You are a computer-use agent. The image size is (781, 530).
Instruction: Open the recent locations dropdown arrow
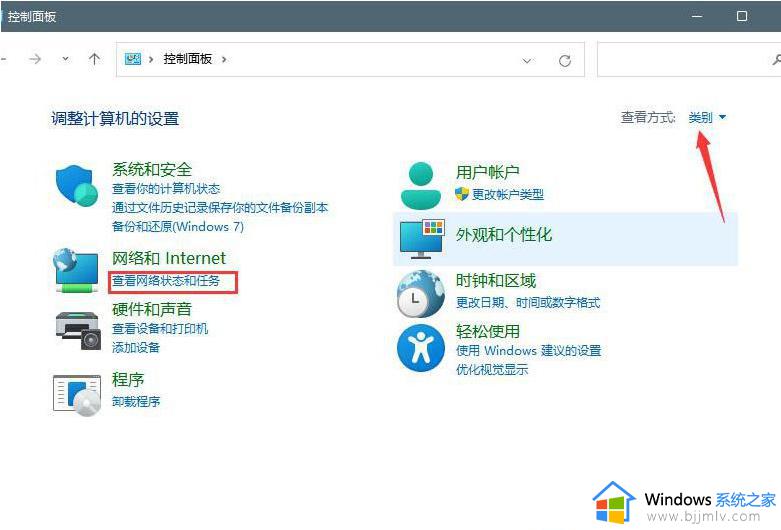(65, 59)
